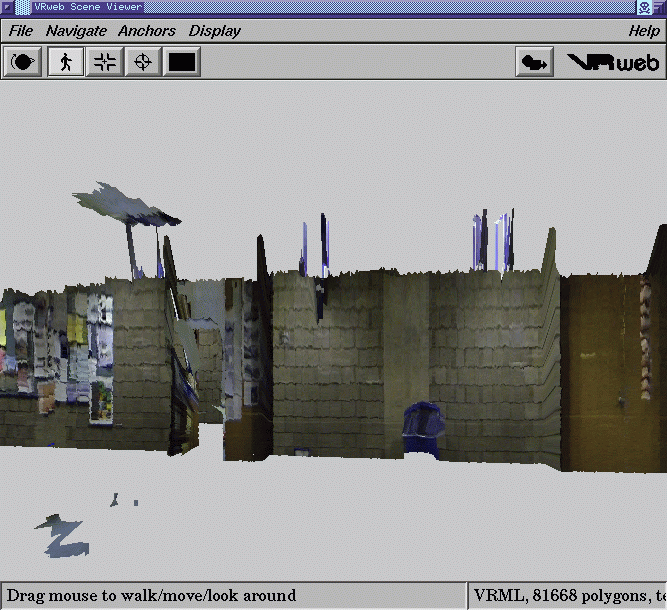
Task: Select the crosshair Heads Up tool
Action: (x=143, y=62)
